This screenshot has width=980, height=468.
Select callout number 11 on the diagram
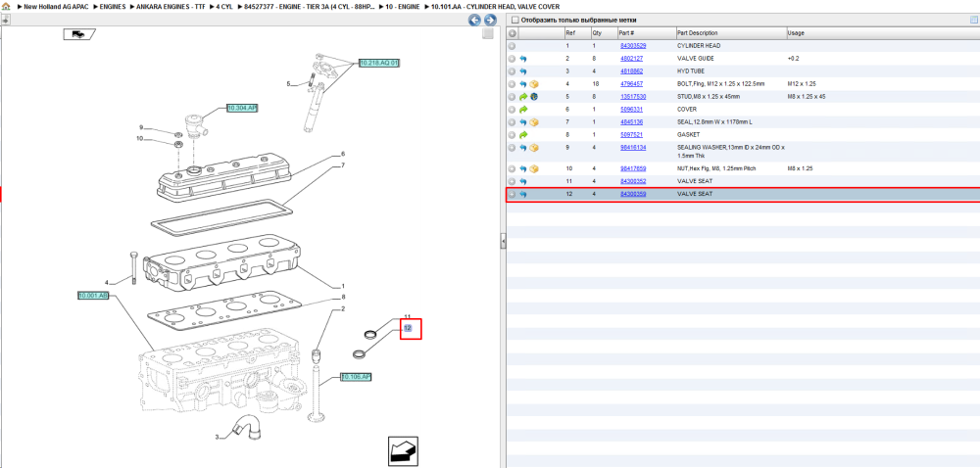[x=407, y=317]
